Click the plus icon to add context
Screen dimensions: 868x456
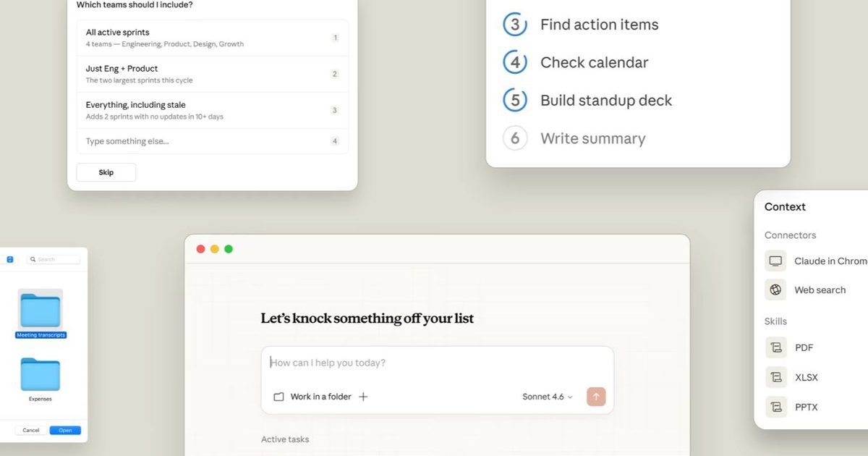click(363, 397)
